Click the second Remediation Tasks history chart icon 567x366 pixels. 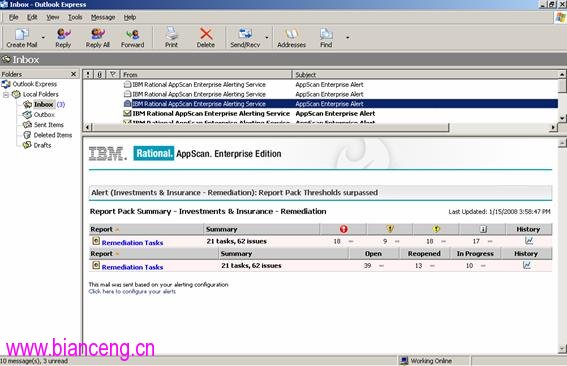coord(527,265)
